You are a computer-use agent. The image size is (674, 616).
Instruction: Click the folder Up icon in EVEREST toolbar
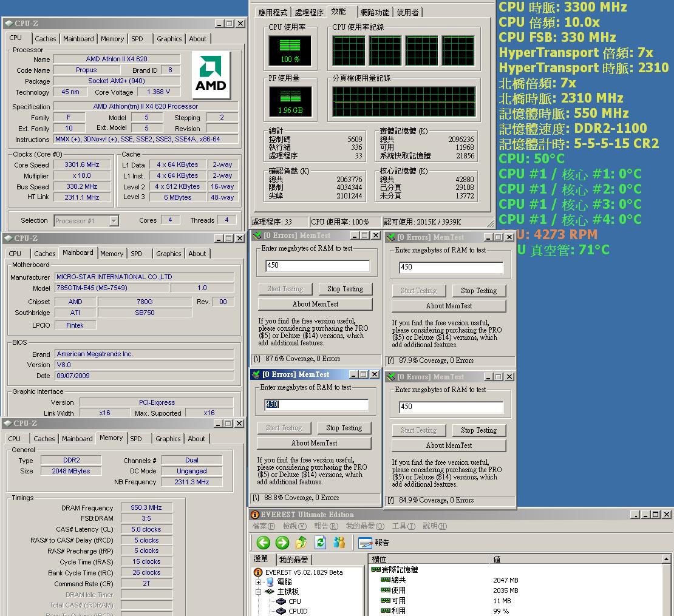click(301, 543)
